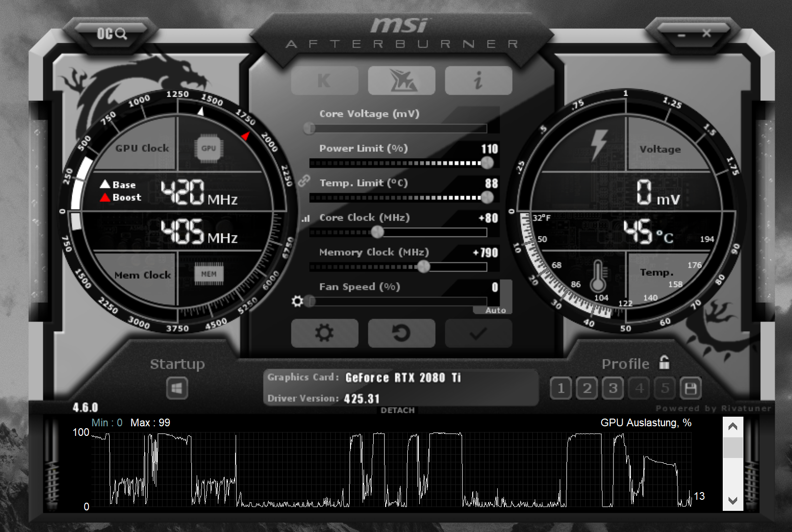
Task: Click the Kombustor K button
Action: (325, 80)
